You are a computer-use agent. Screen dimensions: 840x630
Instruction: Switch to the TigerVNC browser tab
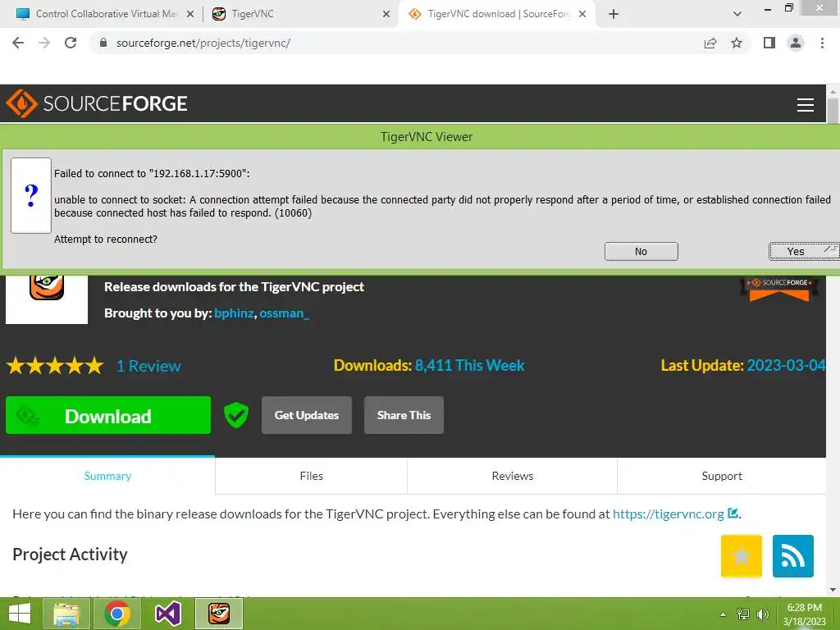300,14
